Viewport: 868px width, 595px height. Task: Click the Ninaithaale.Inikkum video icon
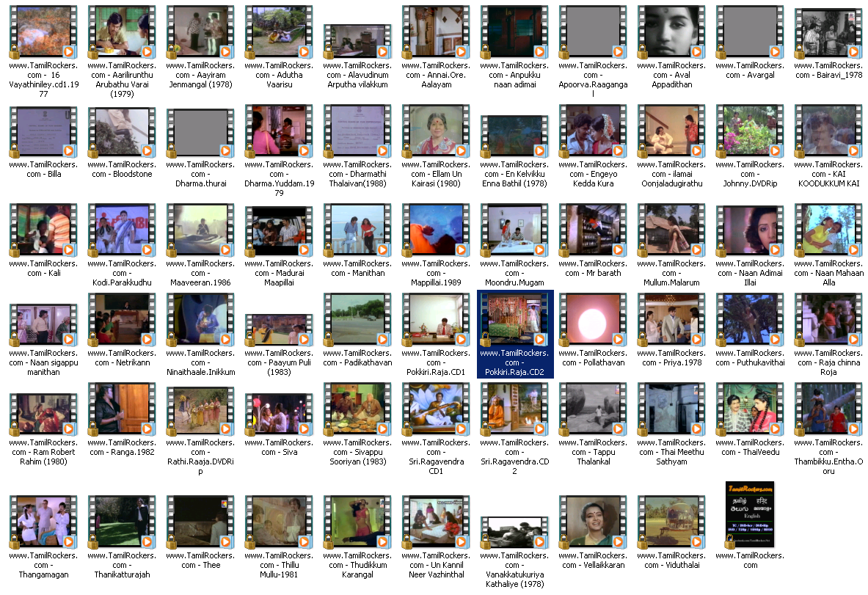(200, 320)
